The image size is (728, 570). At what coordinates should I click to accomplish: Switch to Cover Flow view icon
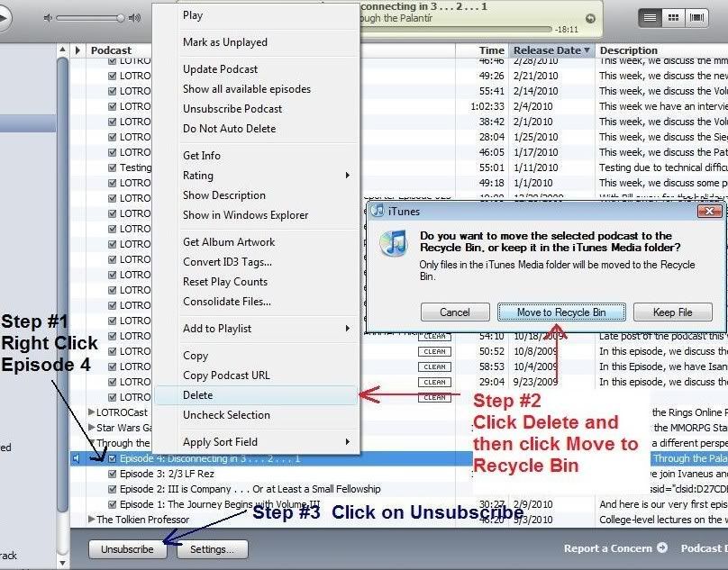(x=696, y=17)
